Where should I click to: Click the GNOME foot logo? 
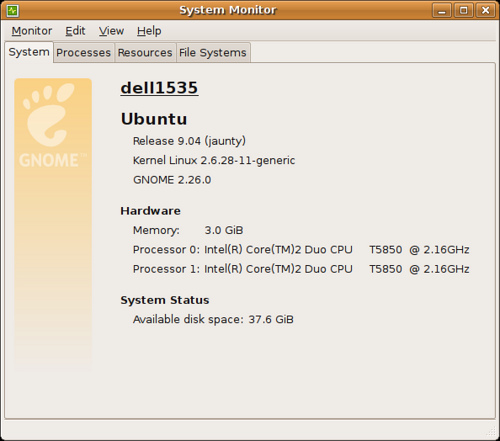[x=49, y=114]
